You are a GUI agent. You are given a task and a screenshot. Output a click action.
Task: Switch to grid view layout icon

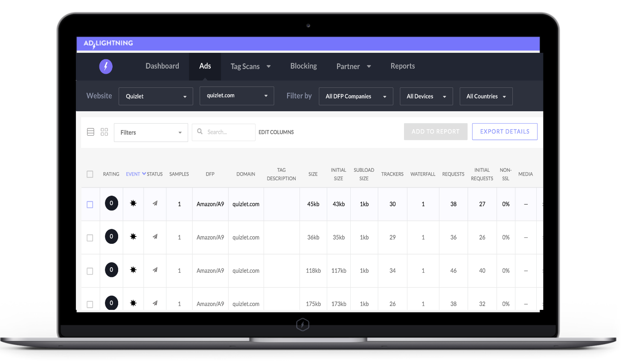point(104,132)
